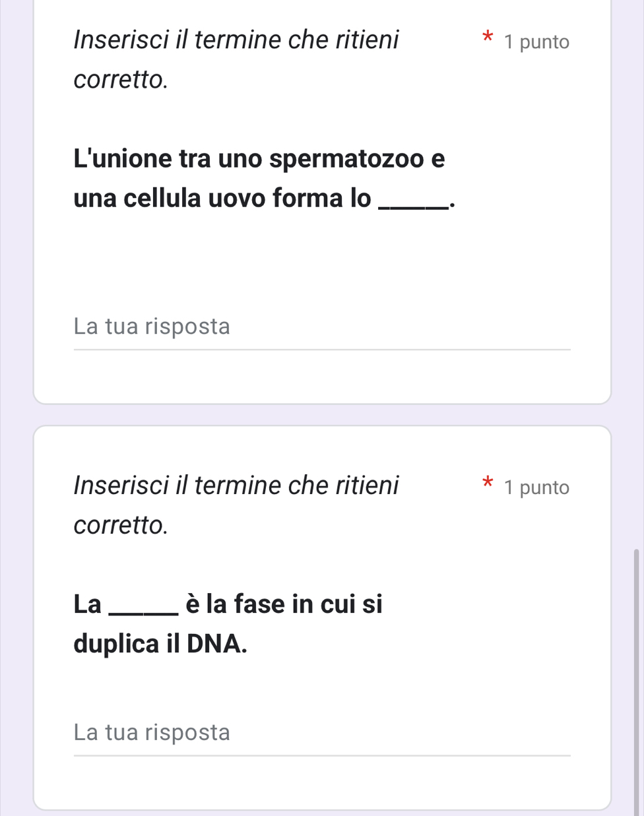
Task: Click the text 'è la fase in cui si'
Action: (x=284, y=604)
